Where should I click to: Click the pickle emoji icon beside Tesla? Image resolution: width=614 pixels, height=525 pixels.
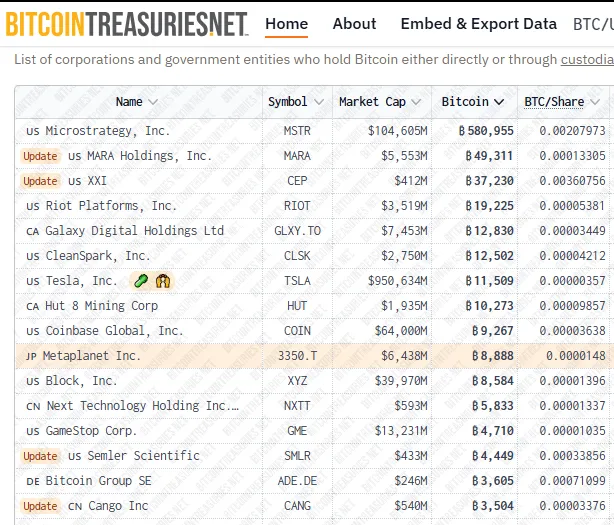pyautogui.click(x=141, y=281)
